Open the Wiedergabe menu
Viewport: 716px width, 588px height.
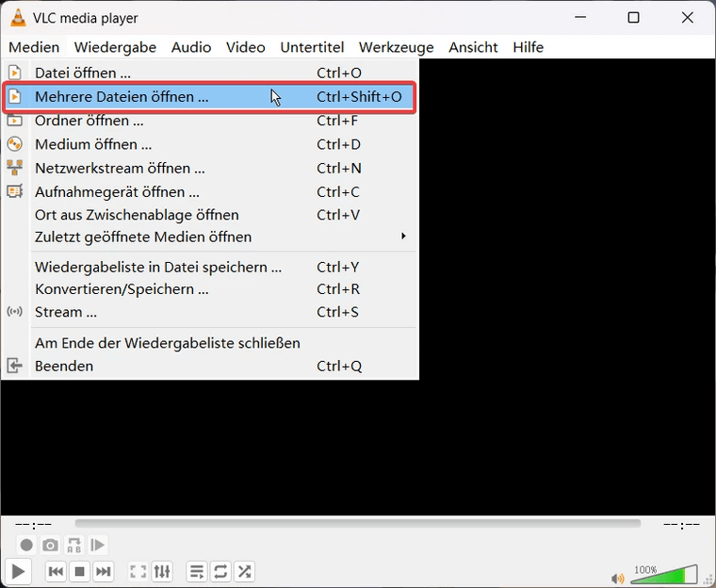(115, 47)
